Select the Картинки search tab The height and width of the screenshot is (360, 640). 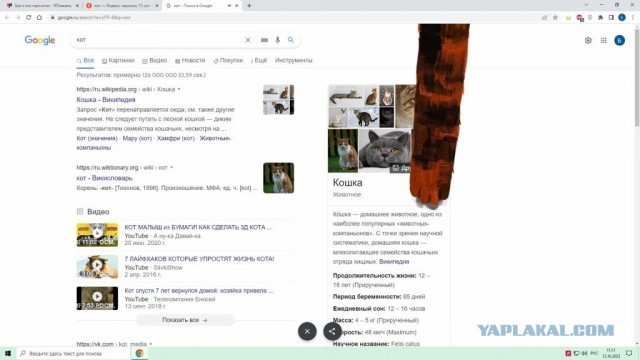coord(118,60)
